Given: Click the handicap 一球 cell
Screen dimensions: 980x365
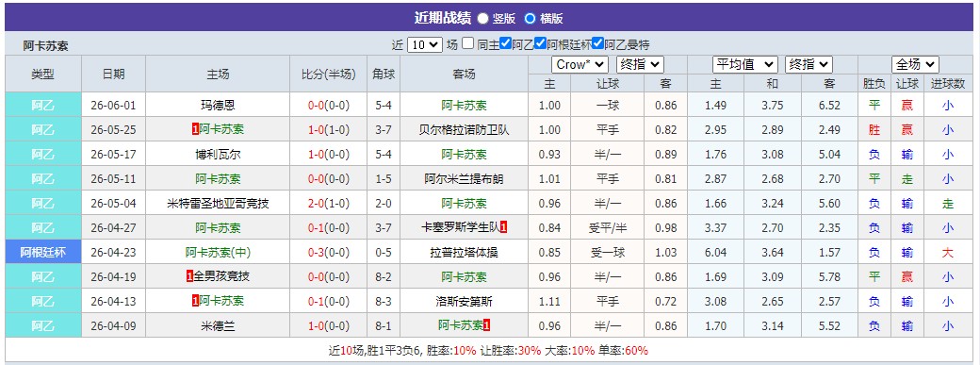Looking at the screenshot, I should tap(608, 106).
